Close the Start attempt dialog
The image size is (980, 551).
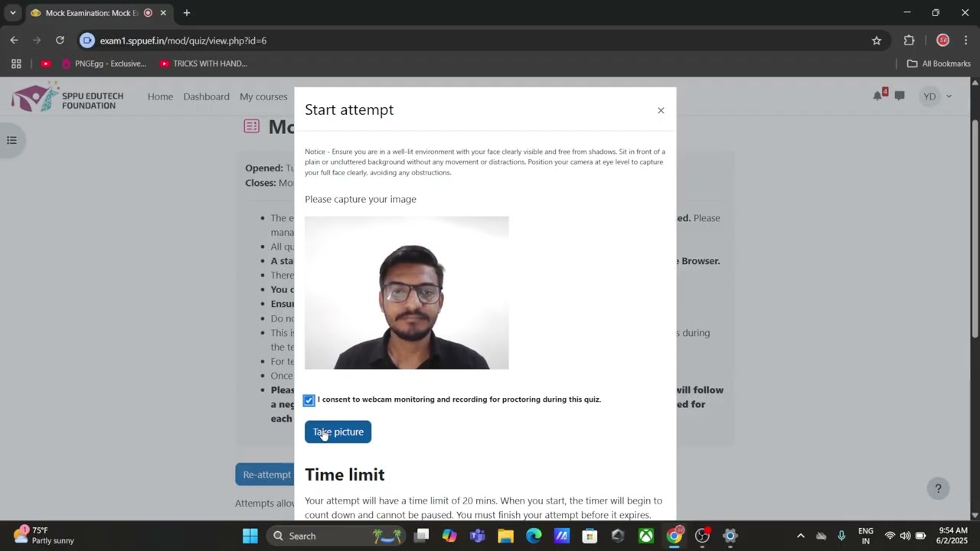click(661, 110)
